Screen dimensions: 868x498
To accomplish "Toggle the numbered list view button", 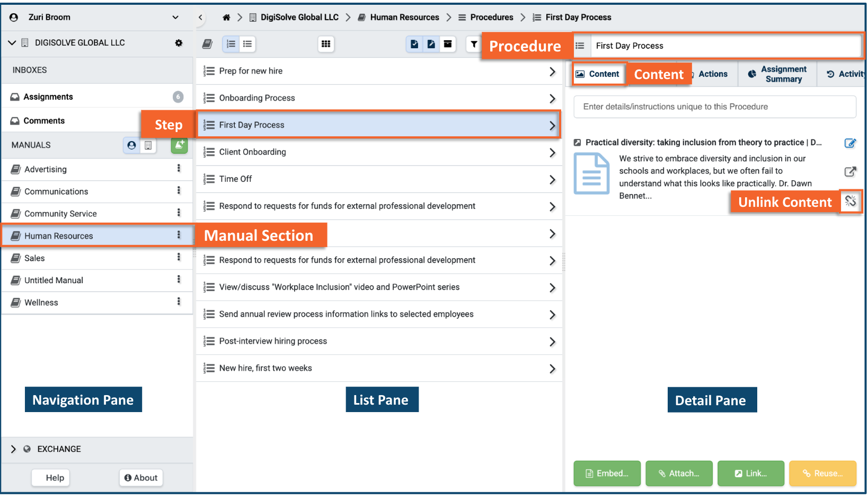I will (x=231, y=44).
